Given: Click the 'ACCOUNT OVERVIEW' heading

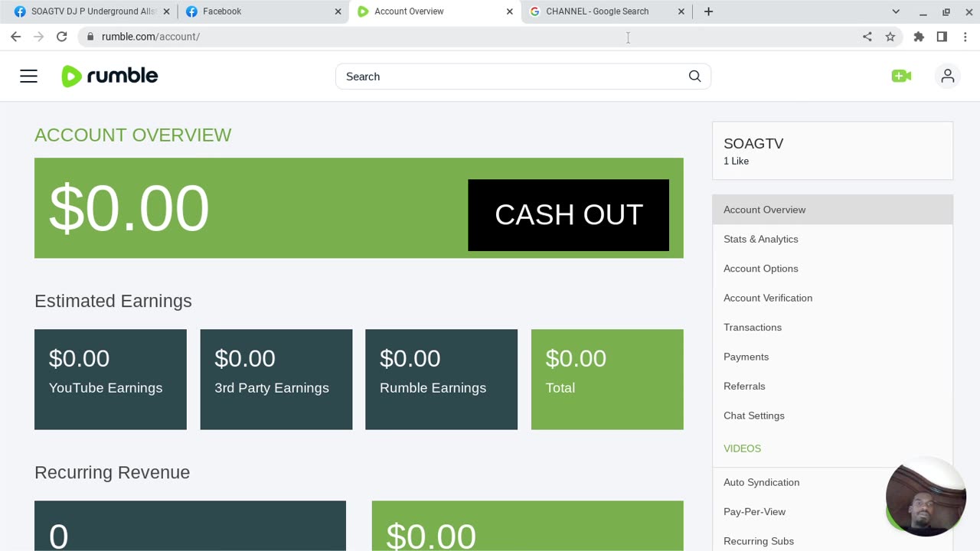Looking at the screenshot, I should coord(133,135).
